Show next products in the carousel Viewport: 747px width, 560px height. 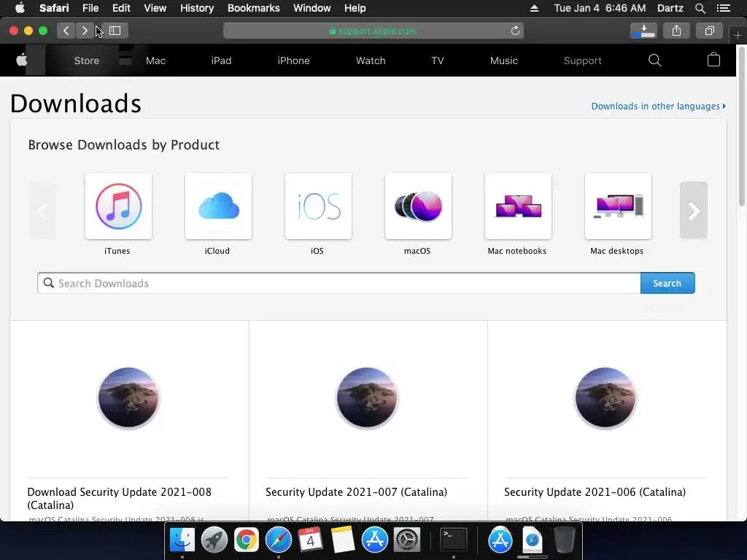click(x=694, y=210)
